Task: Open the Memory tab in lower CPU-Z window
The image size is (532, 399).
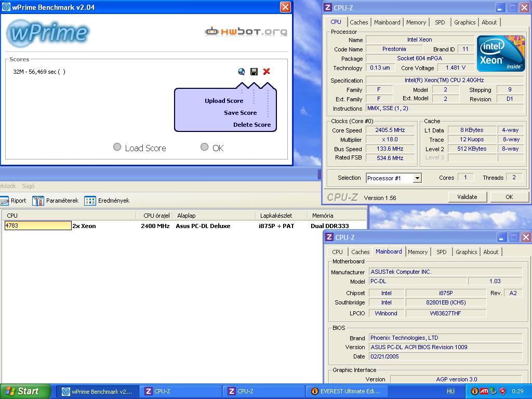Action: coord(418,252)
